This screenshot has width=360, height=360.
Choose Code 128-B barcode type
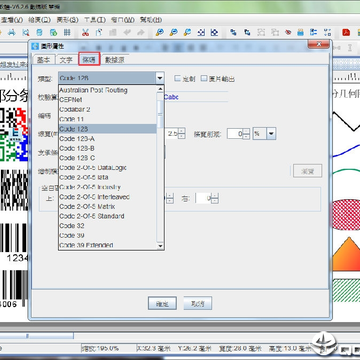pyautogui.click(x=107, y=148)
